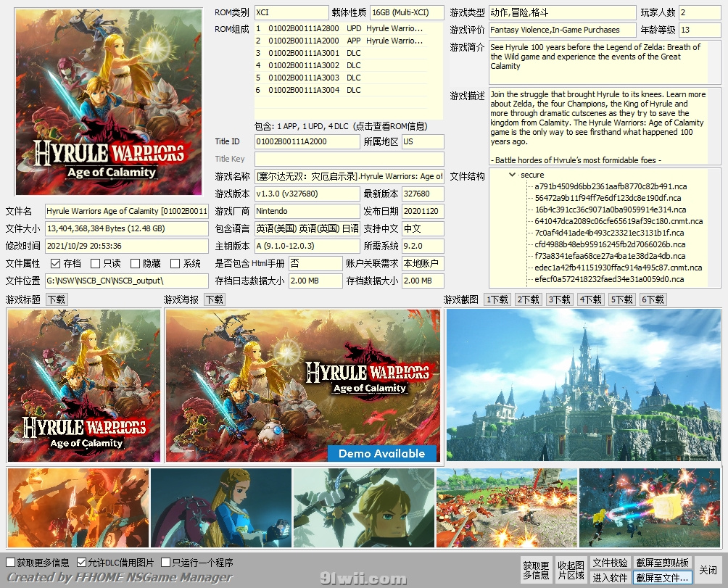
Task: Open the Zelda character screenshot thumbnail
Action: coord(220,508)
